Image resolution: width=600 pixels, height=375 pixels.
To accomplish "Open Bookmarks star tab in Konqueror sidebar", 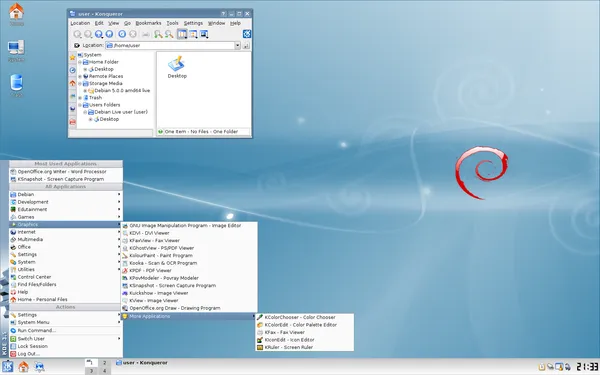I will pos(73,57).
